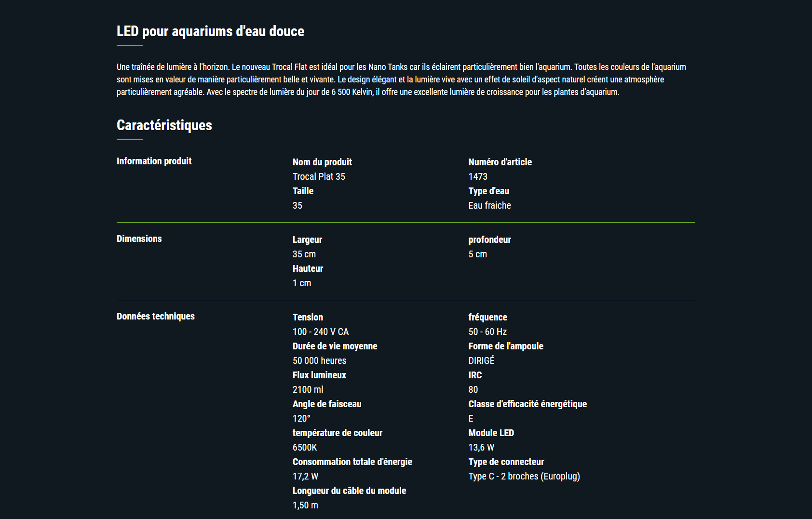Click the Largeur value '35 cm'
Image resolution: width=812 pixels, height=519 pixels.
(x=304, y=254)
